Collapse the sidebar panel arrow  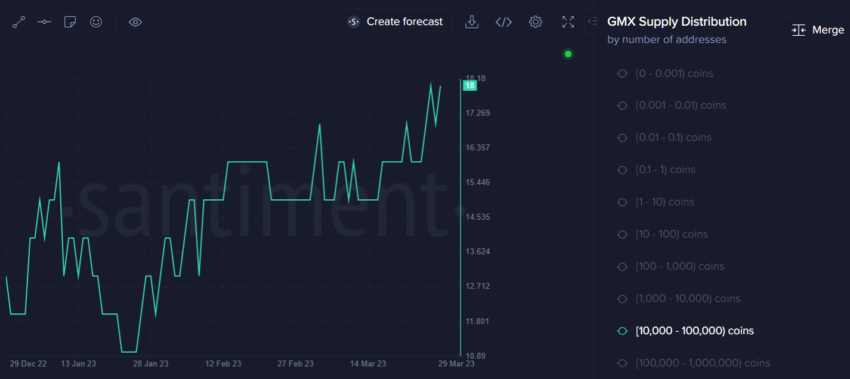click(592, 22)
